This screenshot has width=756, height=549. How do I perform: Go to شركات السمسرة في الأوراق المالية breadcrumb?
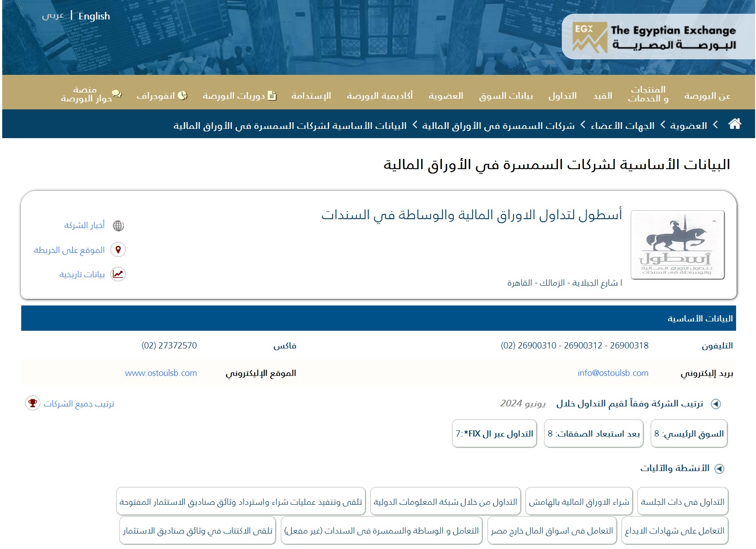point(499,126)
